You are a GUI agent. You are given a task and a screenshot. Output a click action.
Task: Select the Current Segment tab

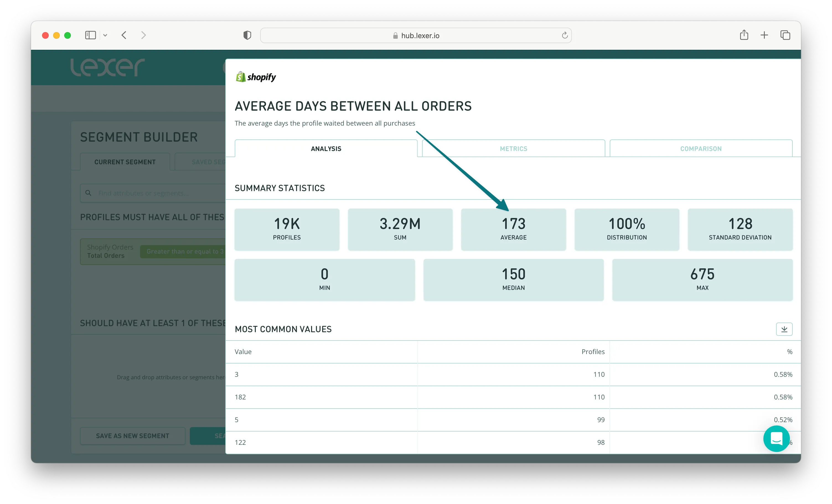[x=125, y=162]
